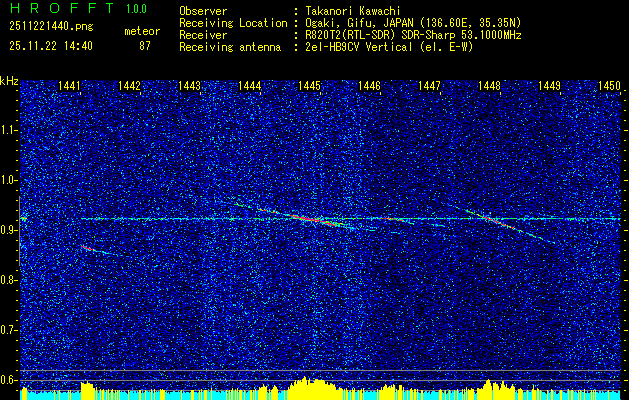Image resolution: width=629 pixels, height=400 pixels.
Task: Click the 1446 time axis label
Action: [369, 86]
